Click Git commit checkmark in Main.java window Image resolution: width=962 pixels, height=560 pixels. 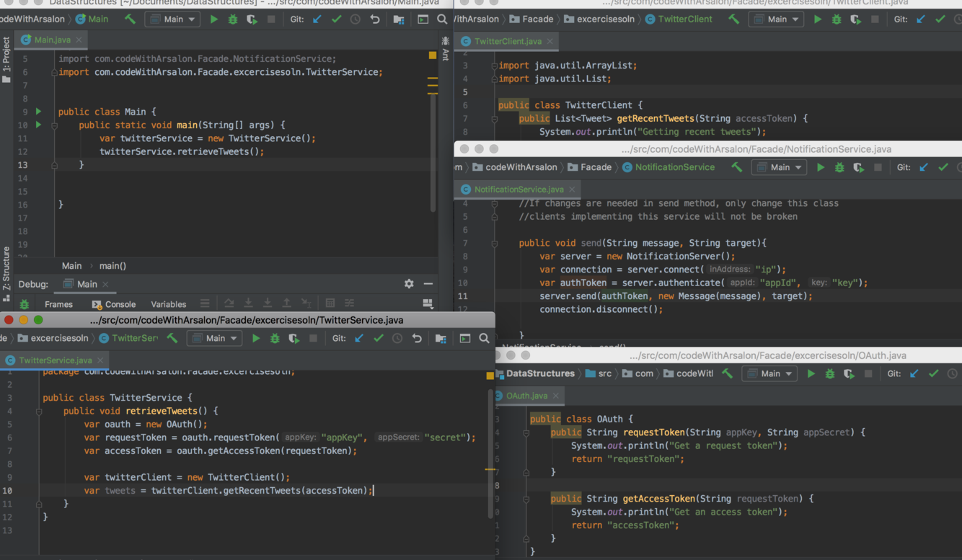click(x=336, y=19)
